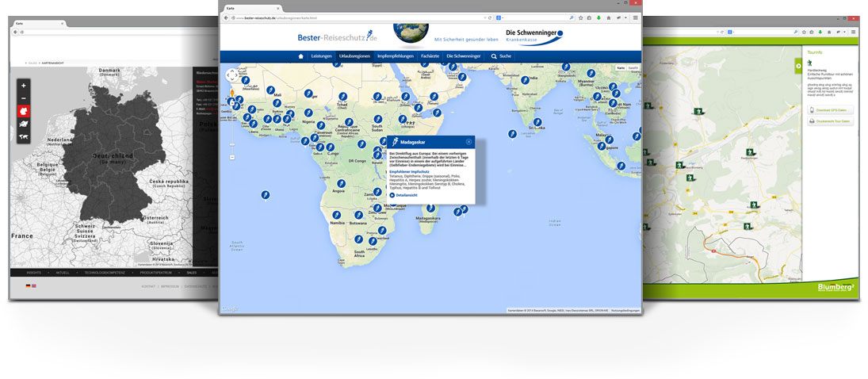Switch the travel map to Karte view
Viewport: 868px width, 379px height.
(621, 67)
